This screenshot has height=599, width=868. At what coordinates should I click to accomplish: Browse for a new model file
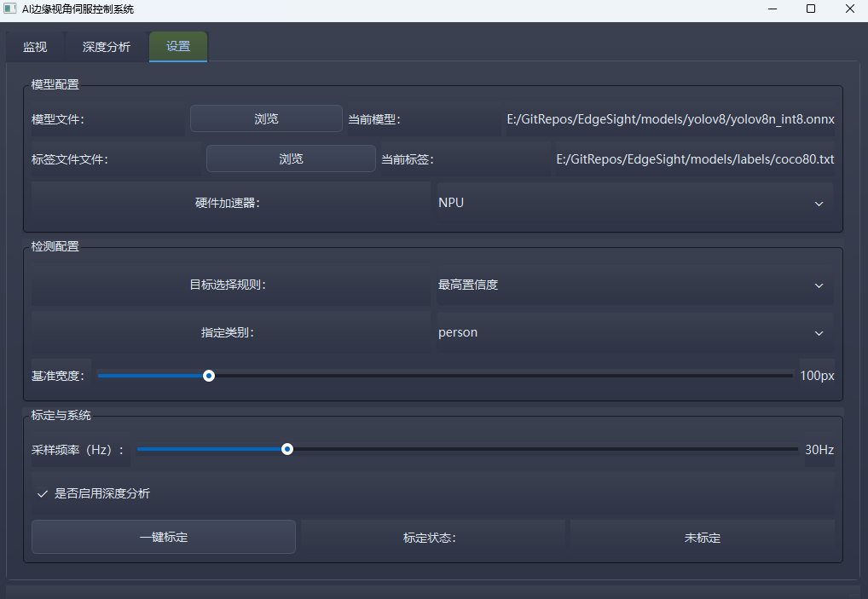266,118
